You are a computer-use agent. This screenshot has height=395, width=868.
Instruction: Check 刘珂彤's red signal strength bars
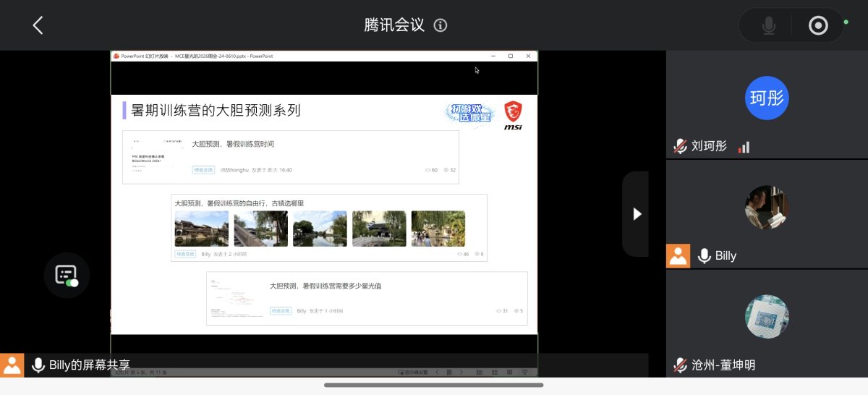point(744,147)
